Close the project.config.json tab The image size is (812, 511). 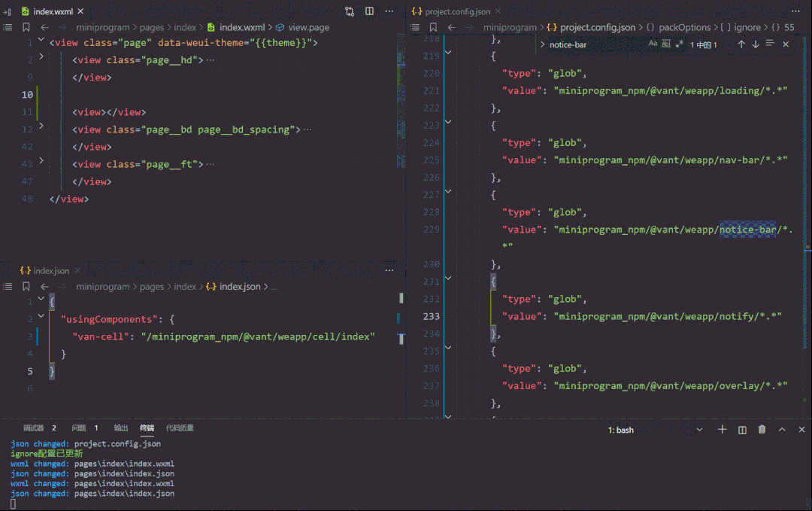pos(498,11)
